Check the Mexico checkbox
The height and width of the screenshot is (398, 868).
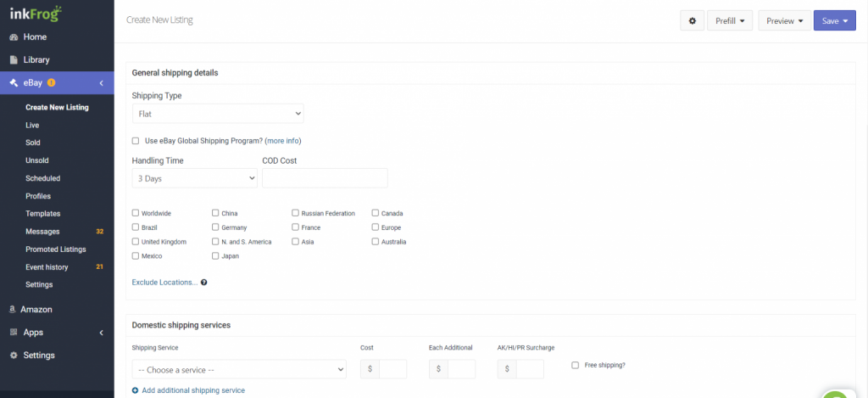click(x=136, y=256)
